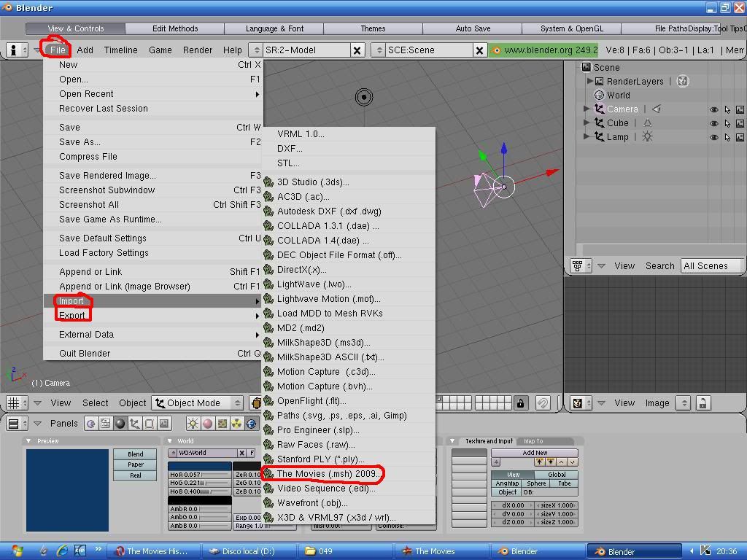Open the World buttons globe icon
747x560 pixels.
(252, 424)
